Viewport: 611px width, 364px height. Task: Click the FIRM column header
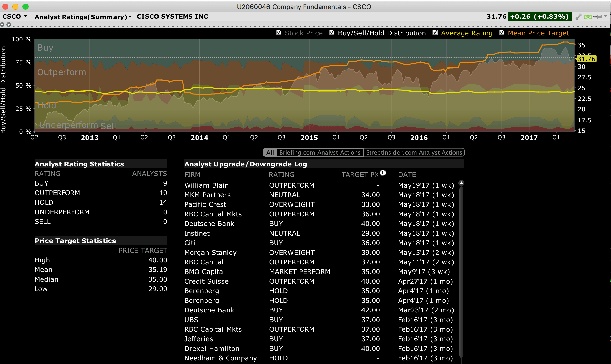click(192, 175)
